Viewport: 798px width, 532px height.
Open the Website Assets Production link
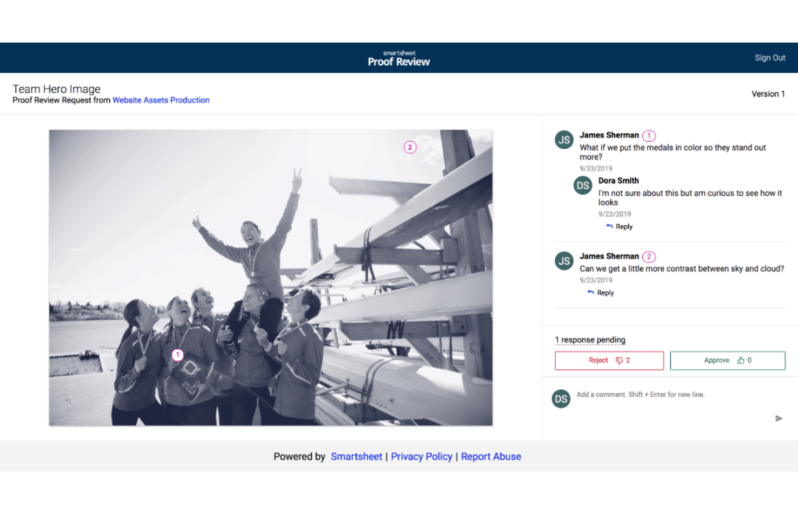point(161,100)
